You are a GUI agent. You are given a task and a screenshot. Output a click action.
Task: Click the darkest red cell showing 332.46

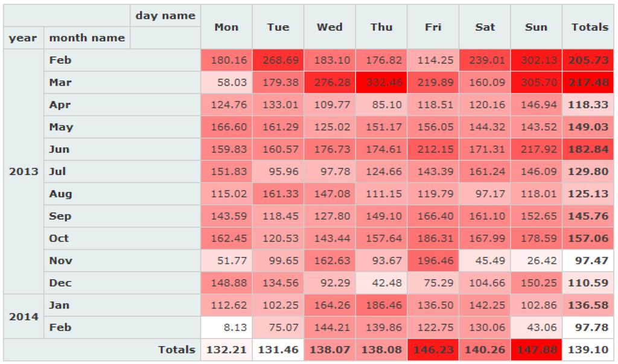pos(381,83)
